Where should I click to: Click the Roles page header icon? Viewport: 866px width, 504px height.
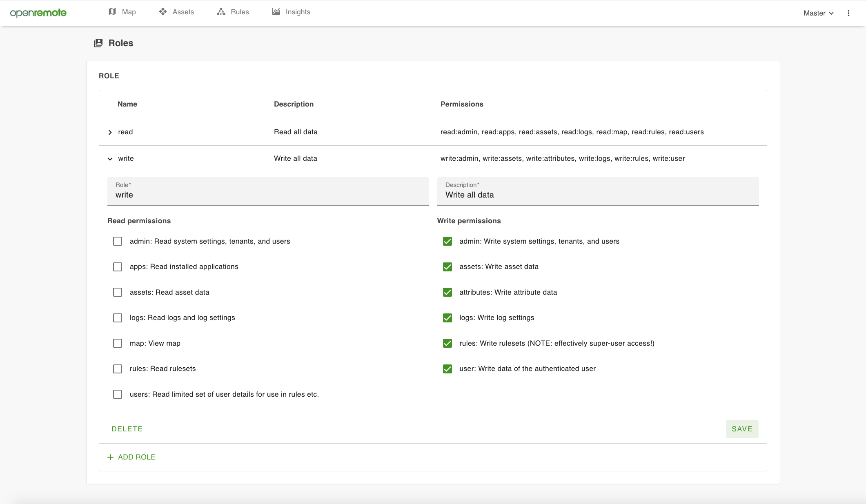(98, 43)
